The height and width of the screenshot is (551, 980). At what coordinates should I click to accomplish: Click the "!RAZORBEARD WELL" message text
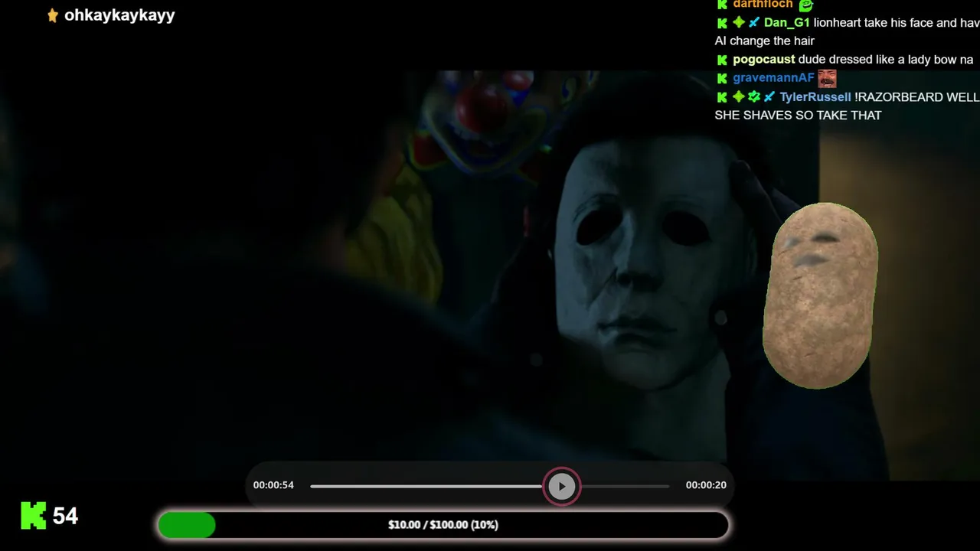(917, 97)
